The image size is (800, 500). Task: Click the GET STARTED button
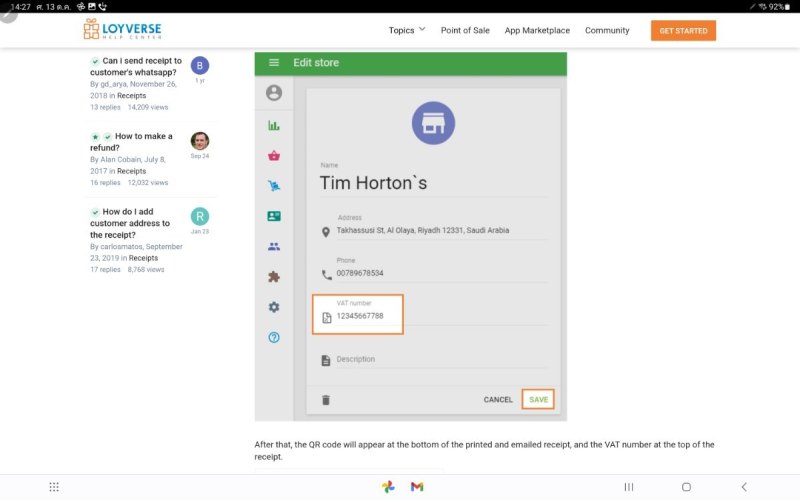tap(683, 31)
